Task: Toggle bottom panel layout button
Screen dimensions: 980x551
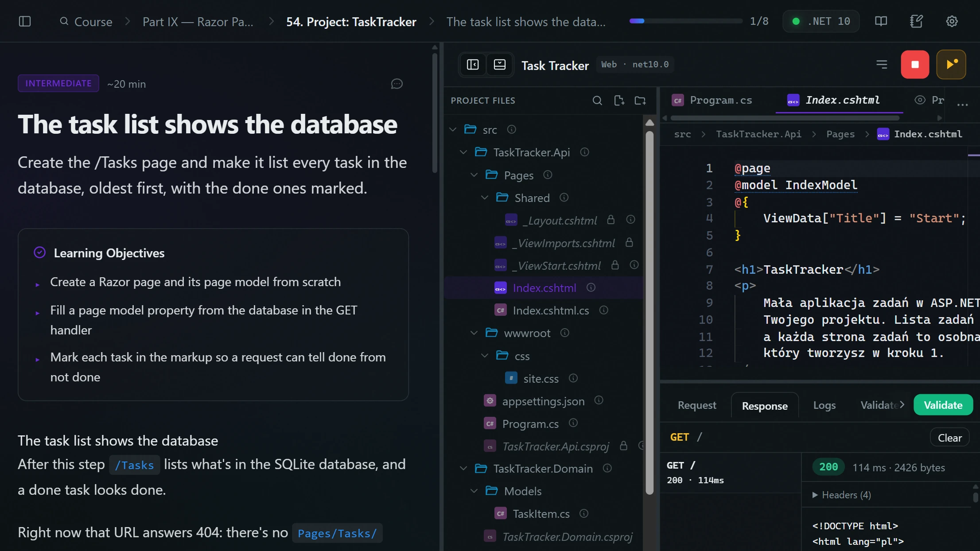Action: pos(500,65)
